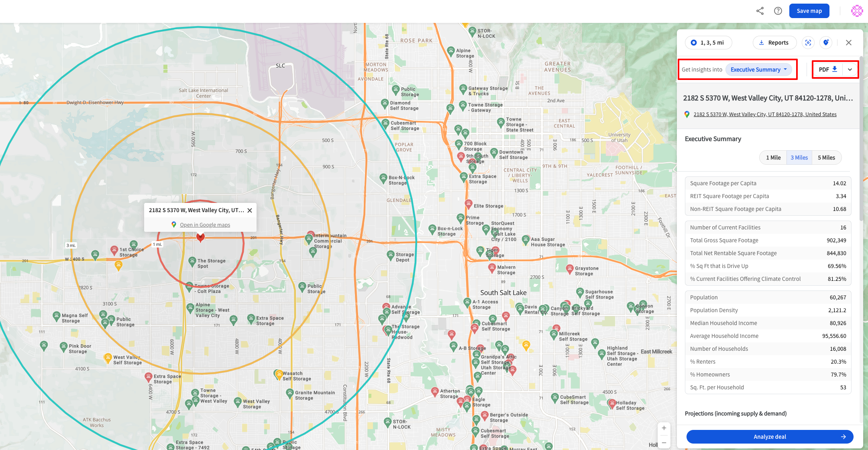Zoom out the map with minus button
868x450 pixels.
(664, 443)
